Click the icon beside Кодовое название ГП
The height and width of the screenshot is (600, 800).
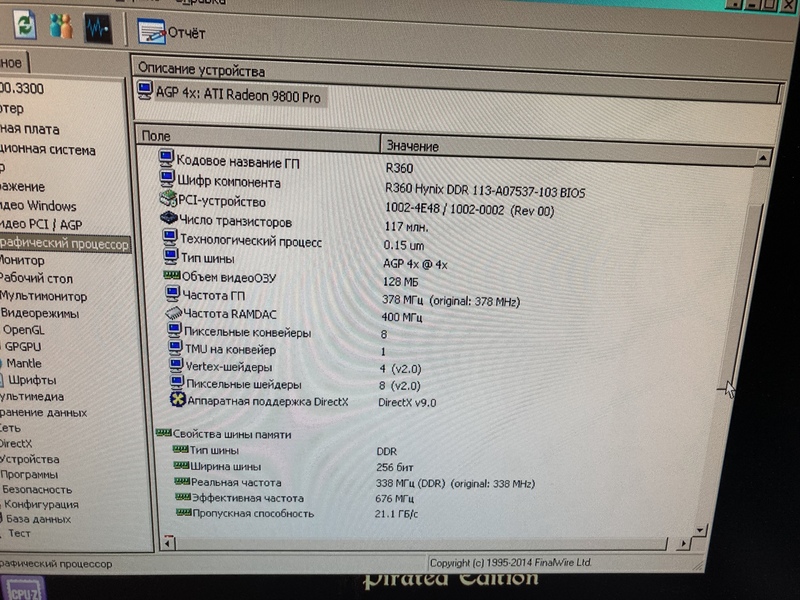[166, 159]
